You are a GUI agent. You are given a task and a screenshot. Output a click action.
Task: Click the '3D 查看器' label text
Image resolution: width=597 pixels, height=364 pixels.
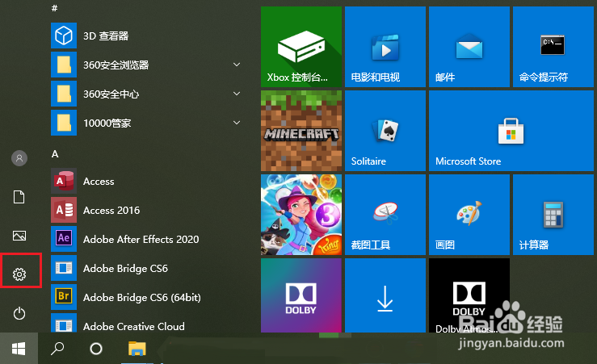106,36
